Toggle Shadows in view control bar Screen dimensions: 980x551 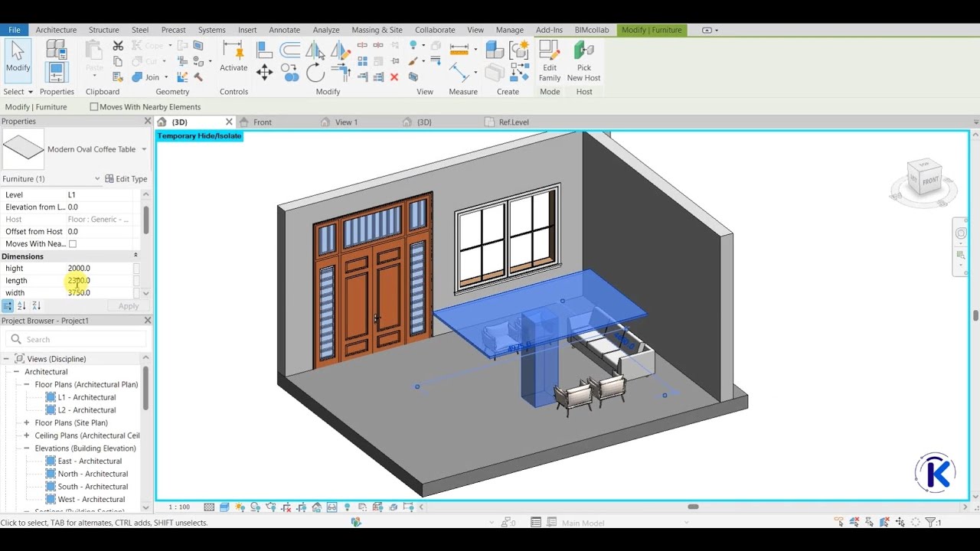(x=254, y=507)
